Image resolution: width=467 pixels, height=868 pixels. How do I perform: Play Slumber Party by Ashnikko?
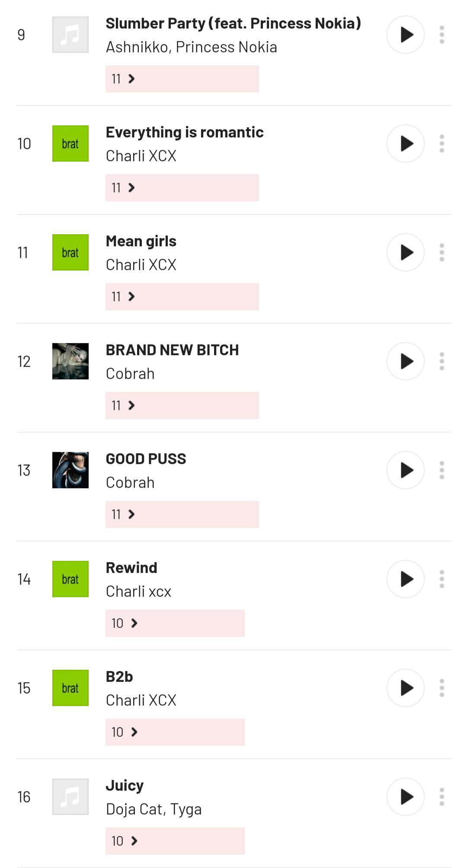point(405,35)
